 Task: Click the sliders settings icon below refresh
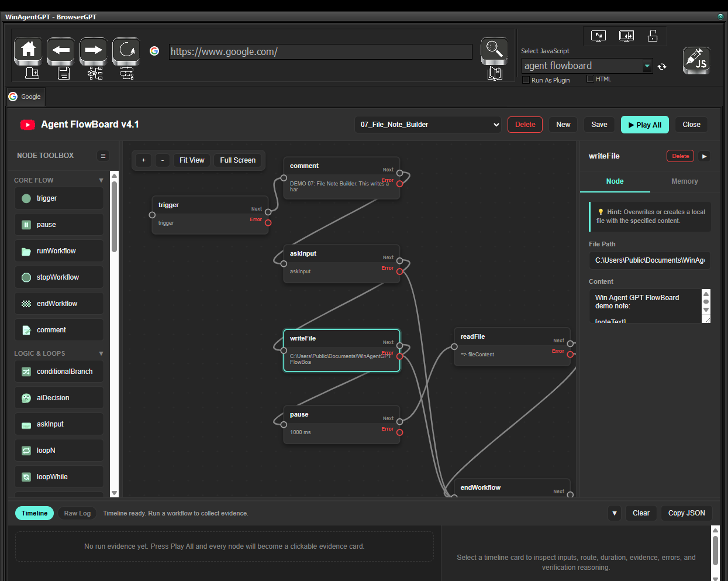[x=126, y=73]
